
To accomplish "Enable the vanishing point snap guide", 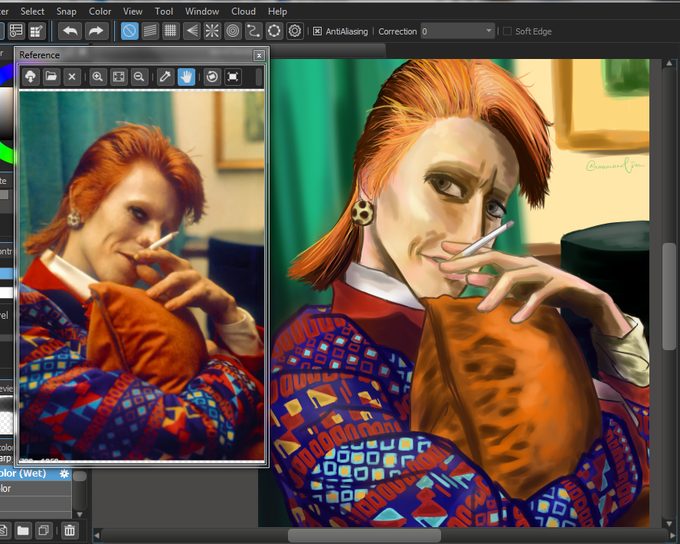I will tap(191, 31).
